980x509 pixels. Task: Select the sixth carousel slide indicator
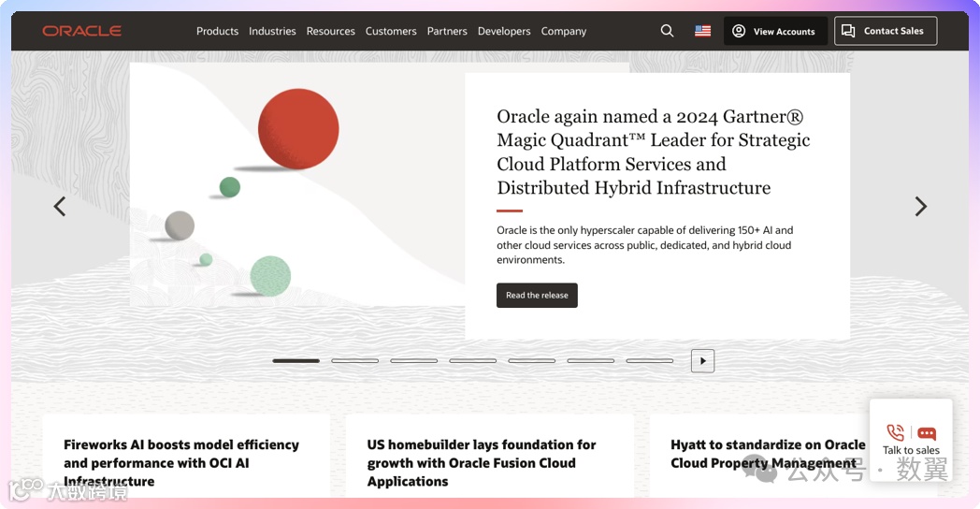tap(591, 361)
